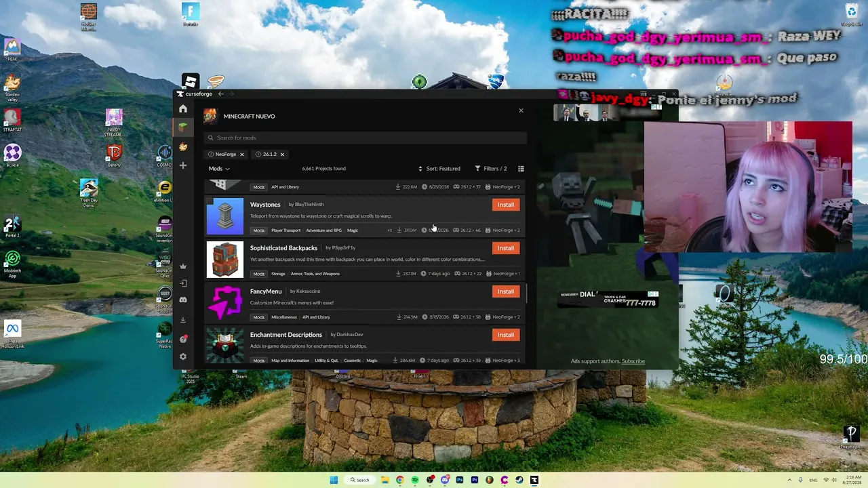Go back with the CurseForge back arrow

coord(221,94)
